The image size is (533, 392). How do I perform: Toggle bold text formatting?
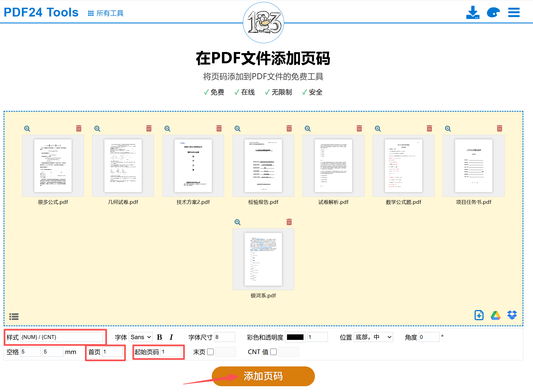[160, 337]
